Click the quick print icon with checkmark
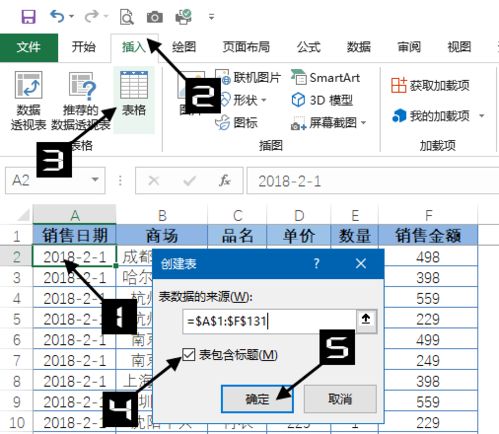Screen dimensions: 499x434 click(183, 17)
